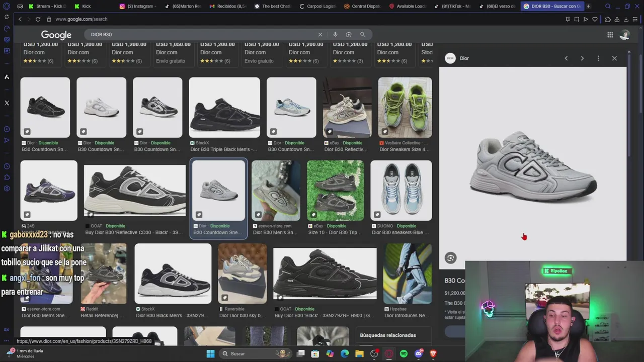Viewport: 644px width, 362px height.
Task: Open GOAT Reflective CD30 Black thumbnail
Action: click(x=135, y=191)
